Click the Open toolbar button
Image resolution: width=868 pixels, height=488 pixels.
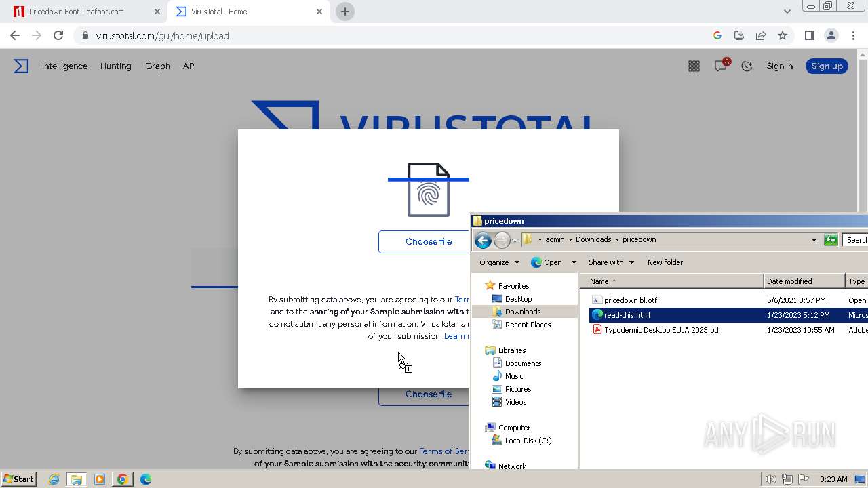click(547, 262)
